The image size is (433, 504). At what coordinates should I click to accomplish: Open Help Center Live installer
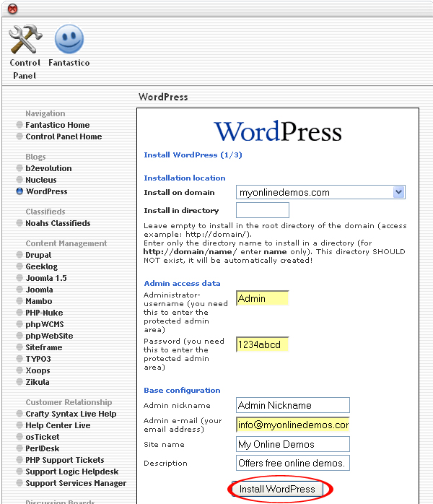(x=58, y=425)
